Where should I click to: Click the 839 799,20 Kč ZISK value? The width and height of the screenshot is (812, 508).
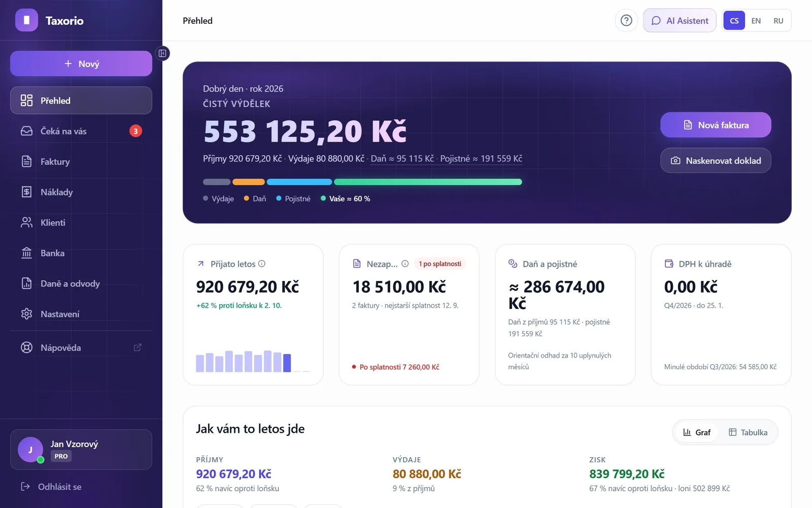tap(627, 474)
